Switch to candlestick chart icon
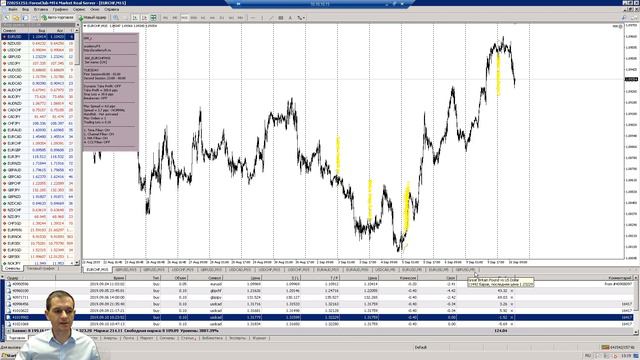The image size is (640, 360). [144, 18]
